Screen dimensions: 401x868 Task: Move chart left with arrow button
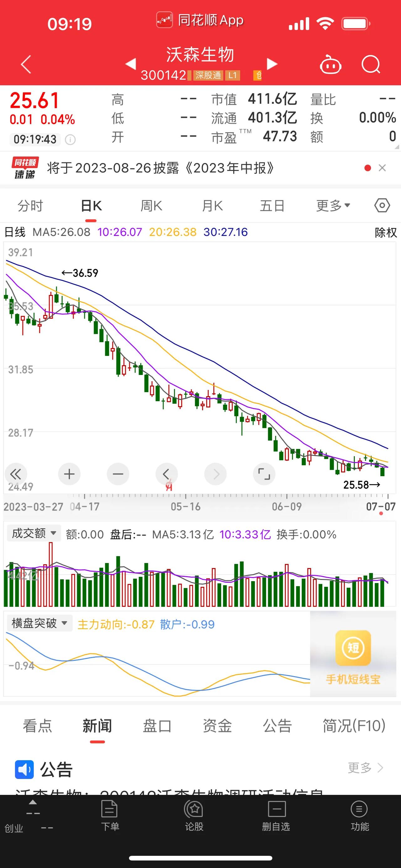pos(166,474)
